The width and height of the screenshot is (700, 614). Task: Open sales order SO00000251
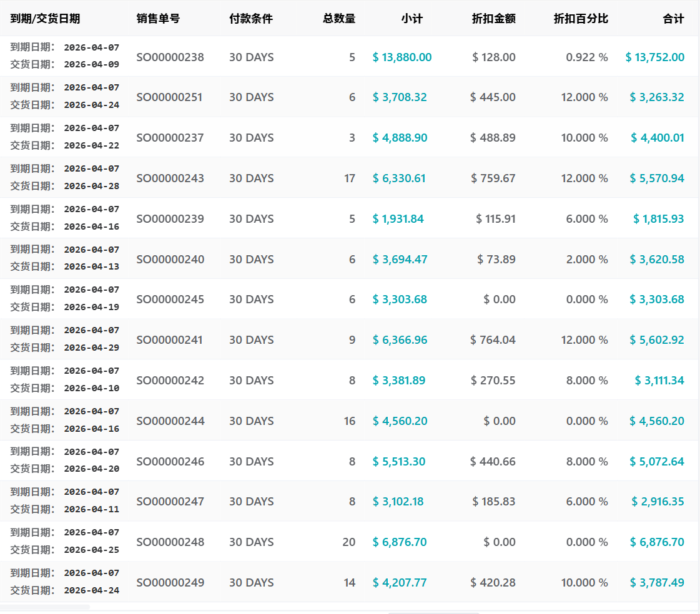pos(169,97)
